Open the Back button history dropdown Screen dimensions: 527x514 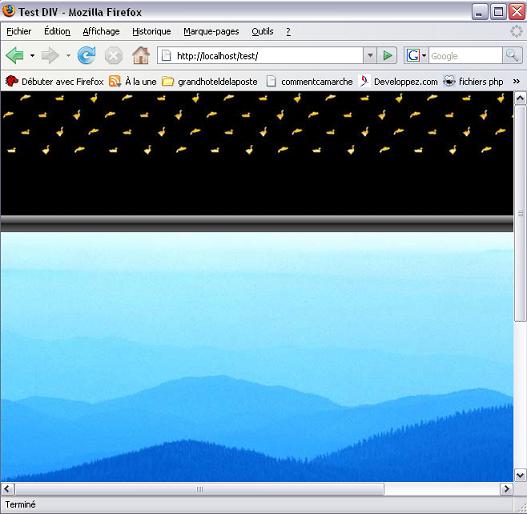coord(32,55)
